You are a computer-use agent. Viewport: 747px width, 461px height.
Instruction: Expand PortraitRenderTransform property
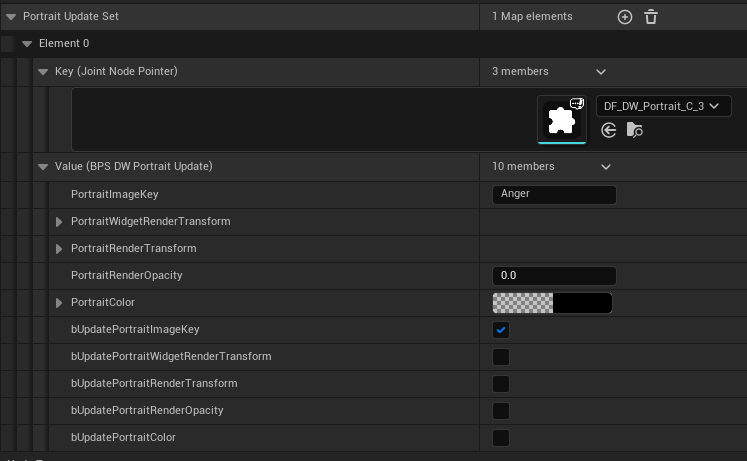[59, 248]
